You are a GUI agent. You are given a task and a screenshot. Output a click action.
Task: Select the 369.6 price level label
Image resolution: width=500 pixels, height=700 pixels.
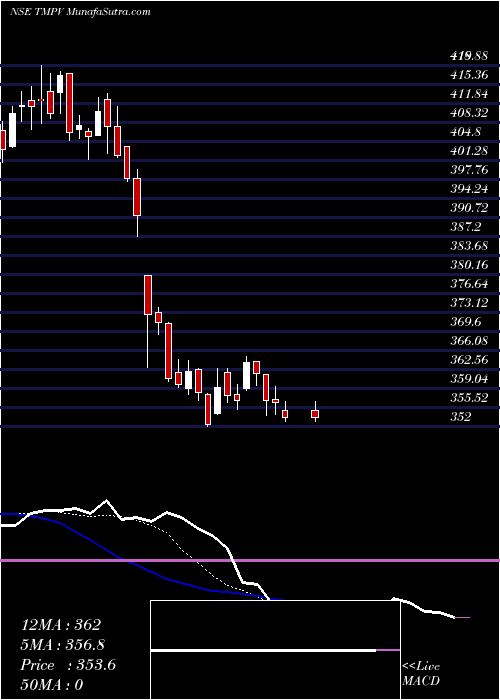pos(465,322)
